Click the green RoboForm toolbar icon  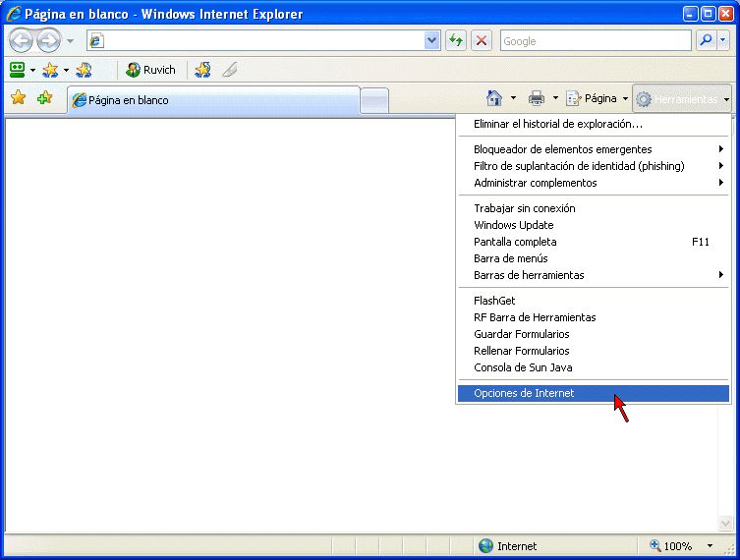point(18,71)
